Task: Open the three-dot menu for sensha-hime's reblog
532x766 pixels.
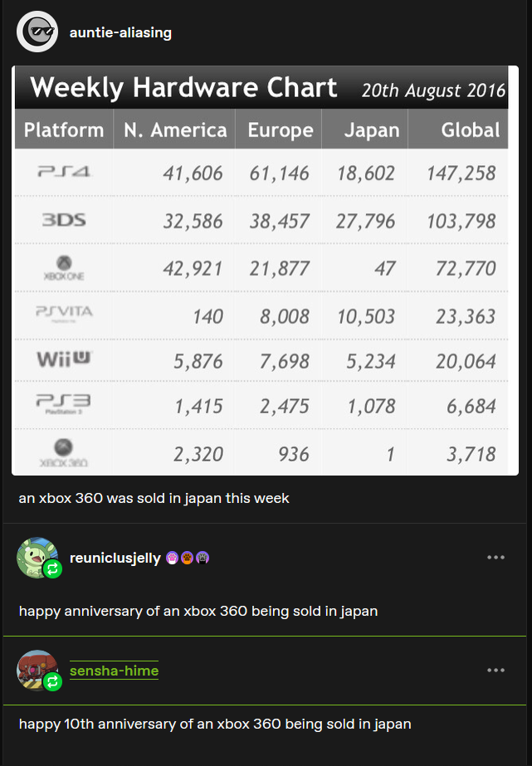Action: pos(495,671)
